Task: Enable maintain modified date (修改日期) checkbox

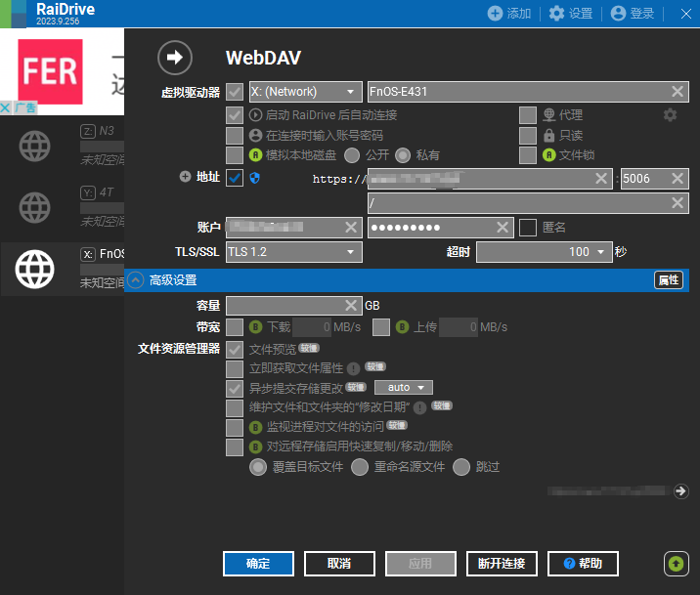Action: point(235,408)
